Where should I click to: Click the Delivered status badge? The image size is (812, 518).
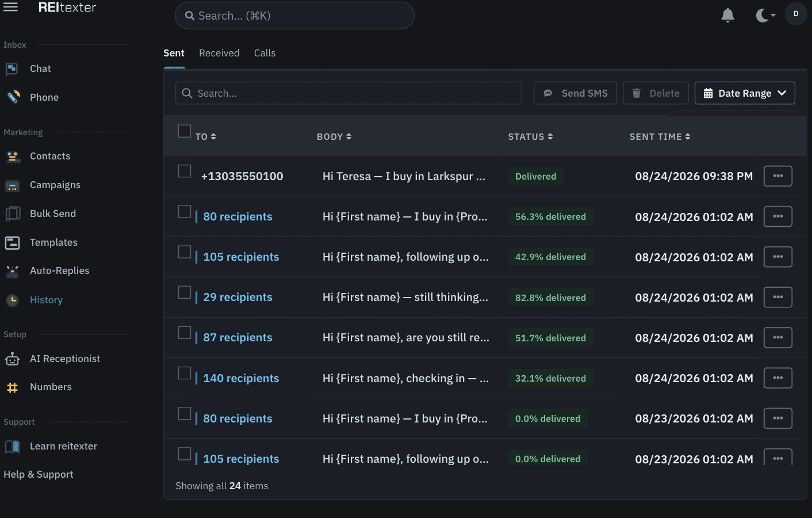[535, 177]
